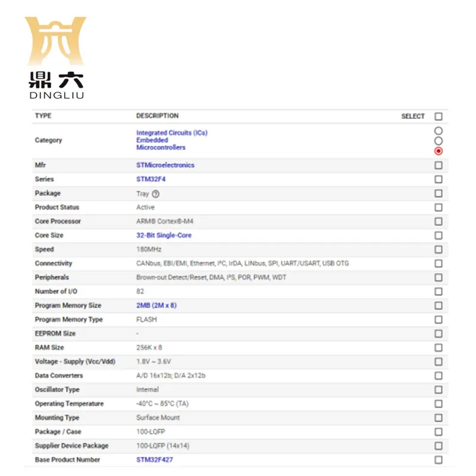
Task: Check the Program Memory Size row checkbox
Action: 438,305
